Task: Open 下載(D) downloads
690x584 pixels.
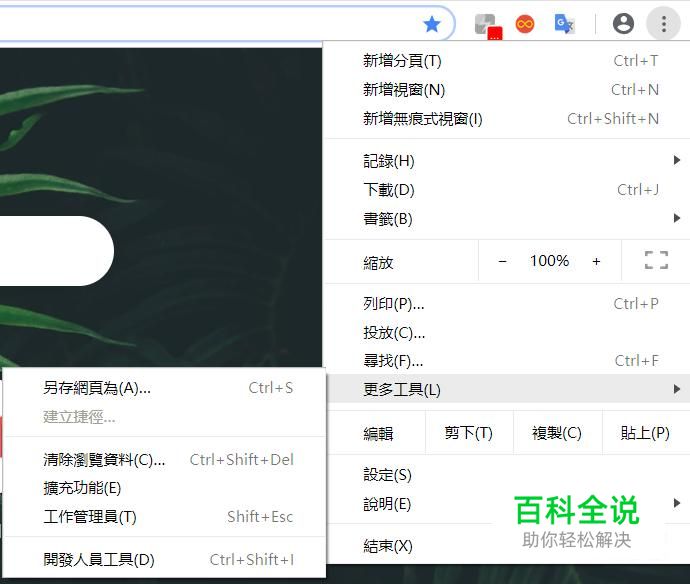Action: pos(508,190)
